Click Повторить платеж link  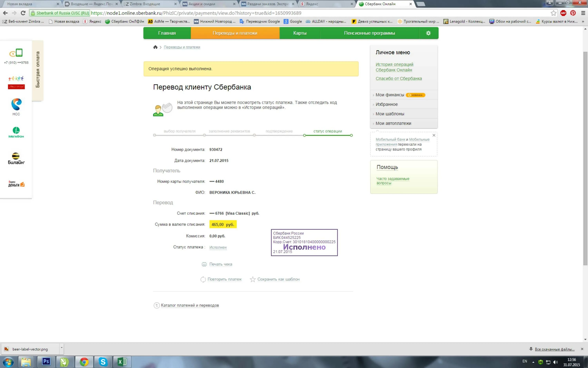coord(224,279)
